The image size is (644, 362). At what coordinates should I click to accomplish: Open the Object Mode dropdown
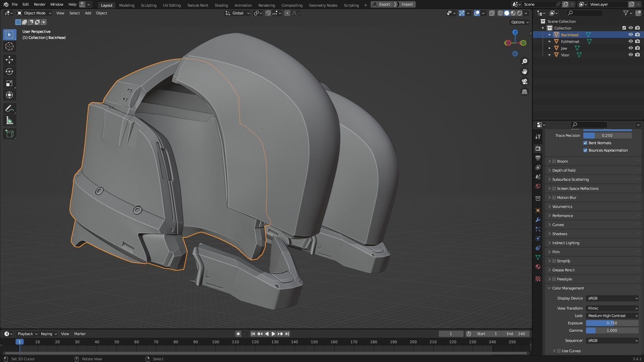34,13
